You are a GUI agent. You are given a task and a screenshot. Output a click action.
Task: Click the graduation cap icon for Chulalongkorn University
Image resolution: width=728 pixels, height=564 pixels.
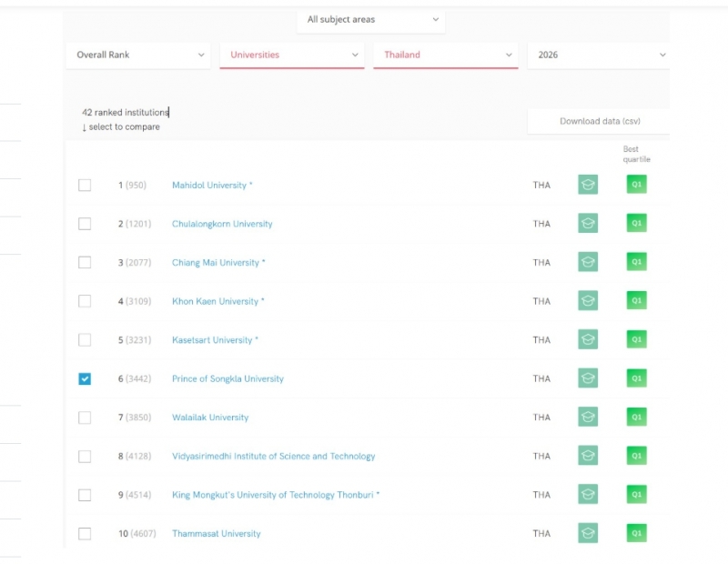(588, 224)
